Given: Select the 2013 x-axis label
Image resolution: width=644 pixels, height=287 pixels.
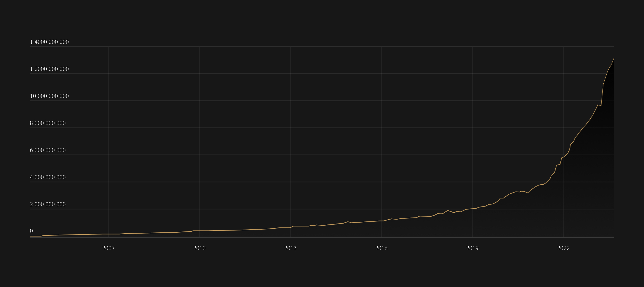Looking at the screenshot, I should tap(290, 248).
